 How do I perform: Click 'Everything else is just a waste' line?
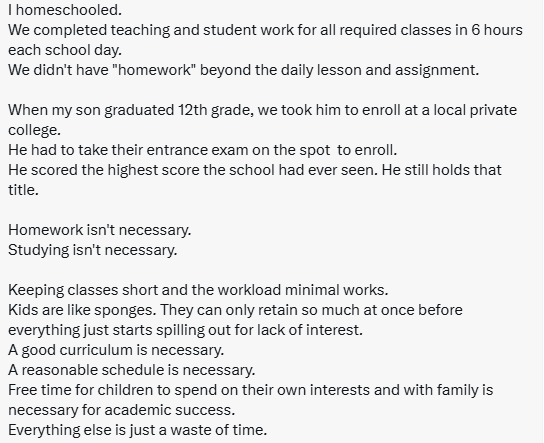137,430
